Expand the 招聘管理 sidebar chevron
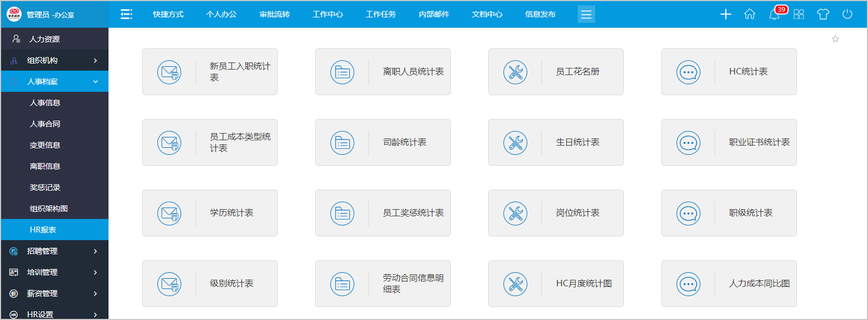868x320 pixels. tap(95, 251)
